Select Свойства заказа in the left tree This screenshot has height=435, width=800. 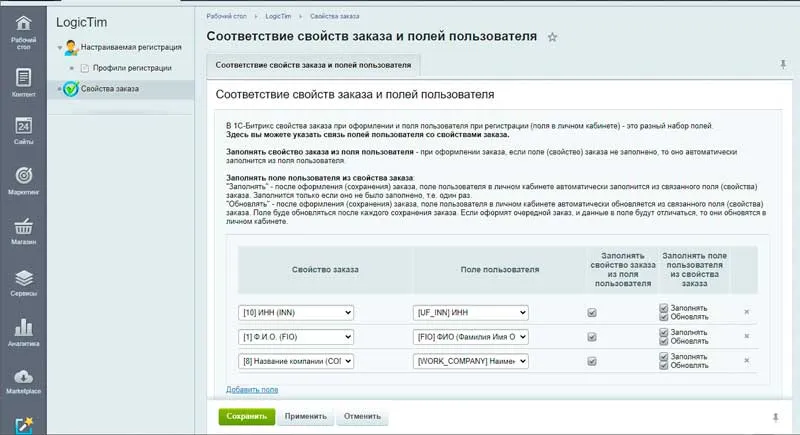click(x=110, y=89)
